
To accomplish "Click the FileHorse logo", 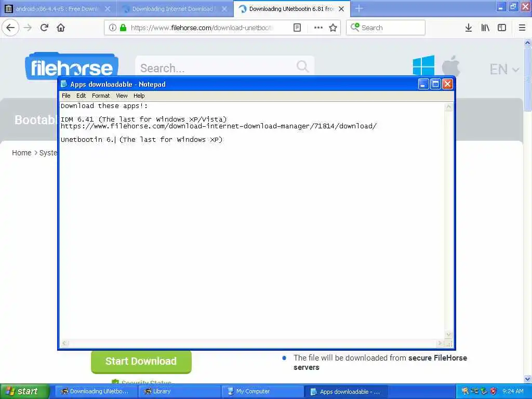I will coord(72,66).
